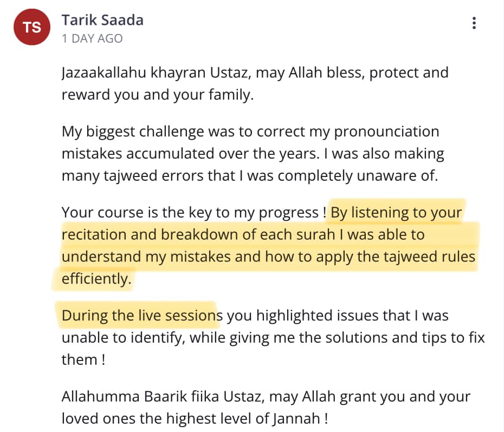Click the line starting "Allahumma Baarik fiika Ustaz"
Viewport: 504px width, 432px height.
(266, 397)
